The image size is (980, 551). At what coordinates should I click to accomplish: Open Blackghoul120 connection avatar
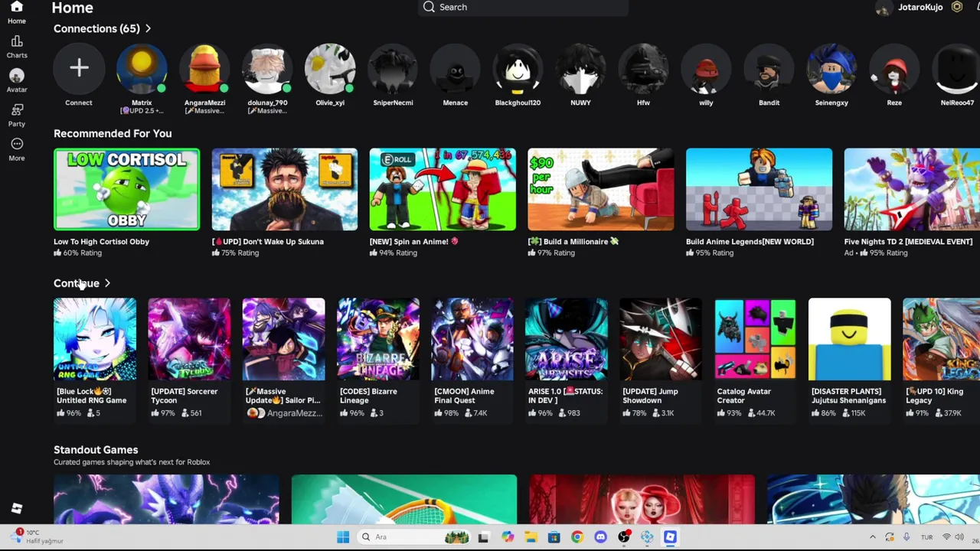coord(518,68)
